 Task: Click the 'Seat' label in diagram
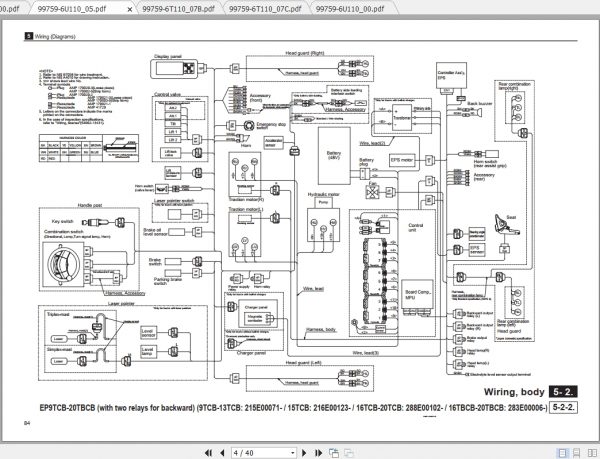[511, 217]
